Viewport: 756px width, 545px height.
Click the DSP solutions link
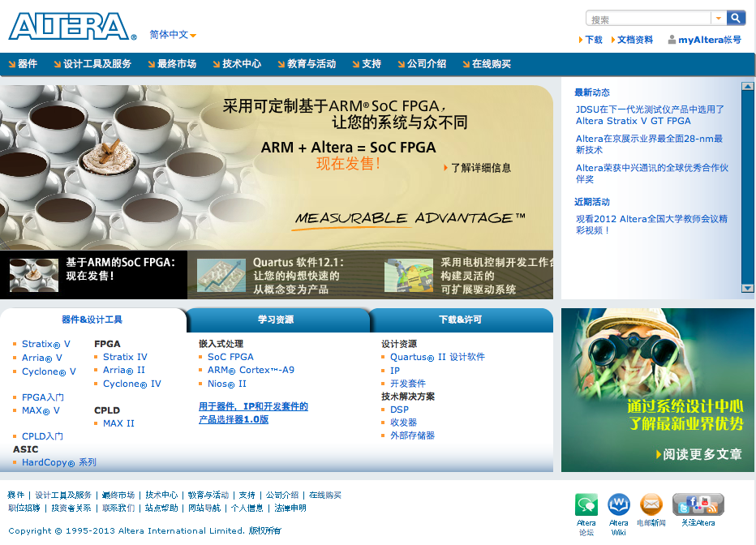(x=399, y=410)
